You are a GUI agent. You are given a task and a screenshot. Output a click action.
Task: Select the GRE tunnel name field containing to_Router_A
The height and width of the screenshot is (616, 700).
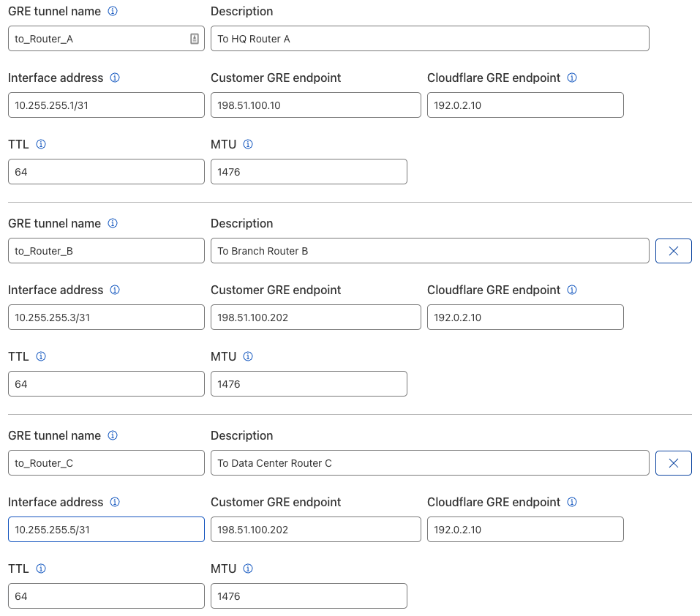pyautogui.click(x=106, y=38)
